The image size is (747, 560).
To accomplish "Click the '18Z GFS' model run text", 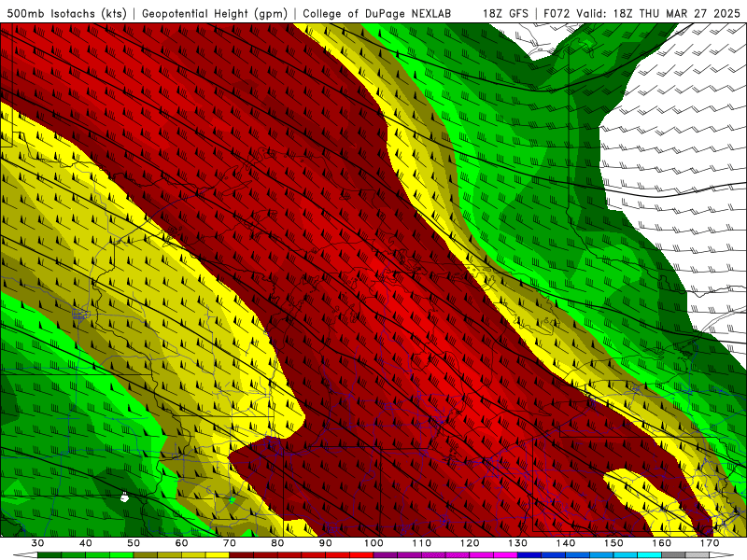I will pyautogui.click(x=505, y=13).
